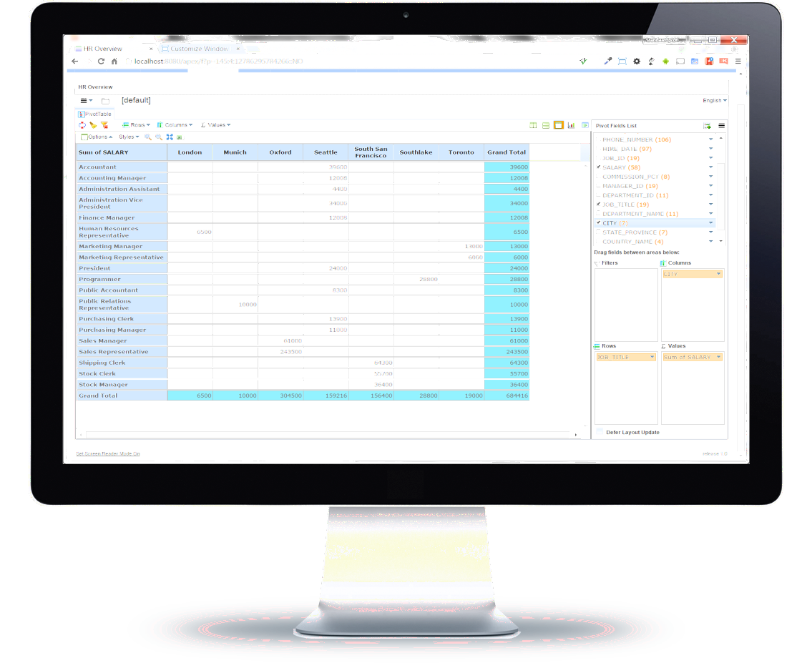Click the Set Screen Reader Mode On link
The image size is (812, 663).
click(108, 453)
